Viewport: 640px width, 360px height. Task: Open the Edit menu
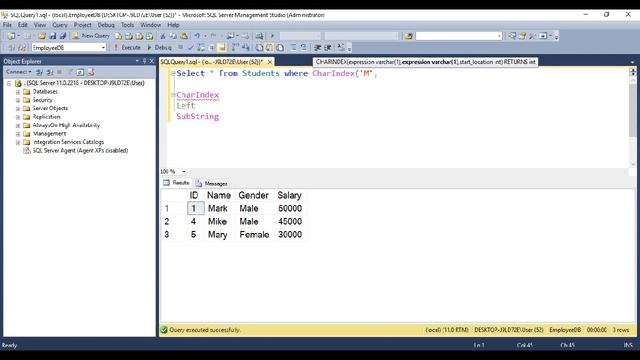tap(22, 25)
